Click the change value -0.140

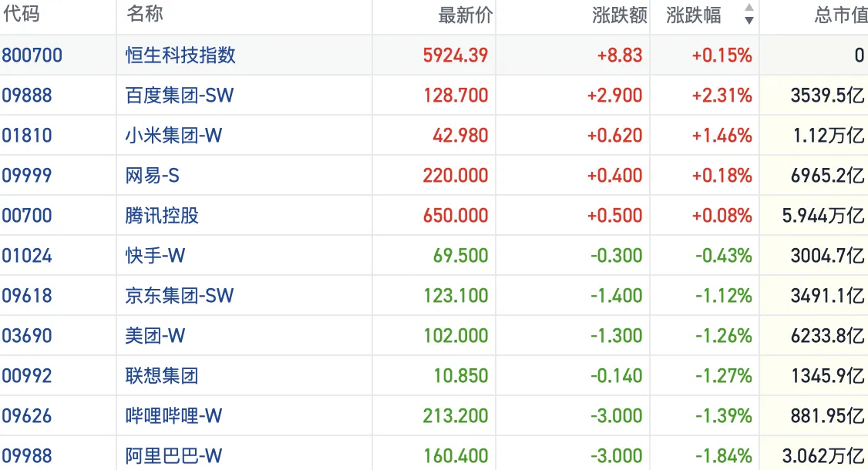point(616,376)
